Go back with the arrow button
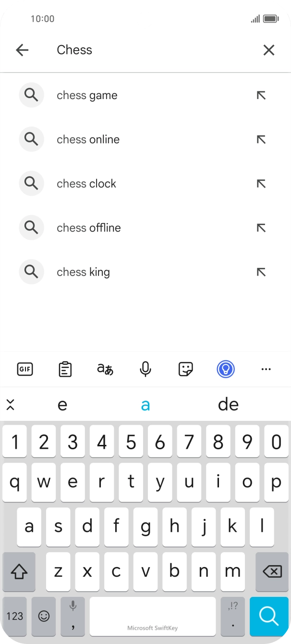Viewport: 291px width, 644px height. (22, 50)
